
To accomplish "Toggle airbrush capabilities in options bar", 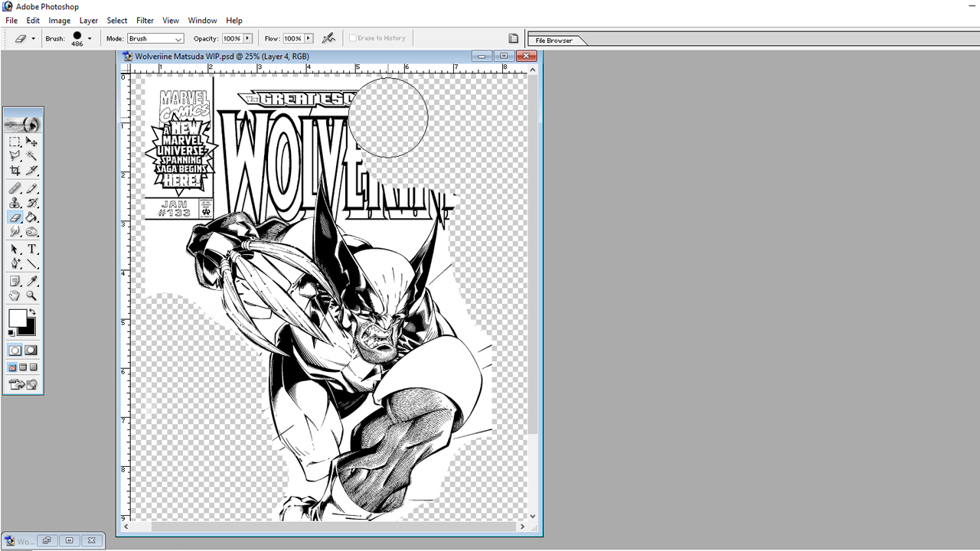I will [x=328, y=38].
